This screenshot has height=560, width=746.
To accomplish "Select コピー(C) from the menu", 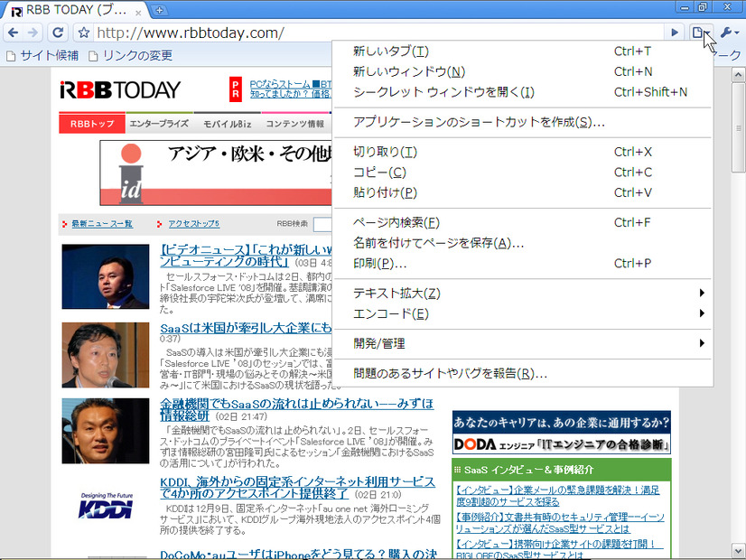I will 522,173.
